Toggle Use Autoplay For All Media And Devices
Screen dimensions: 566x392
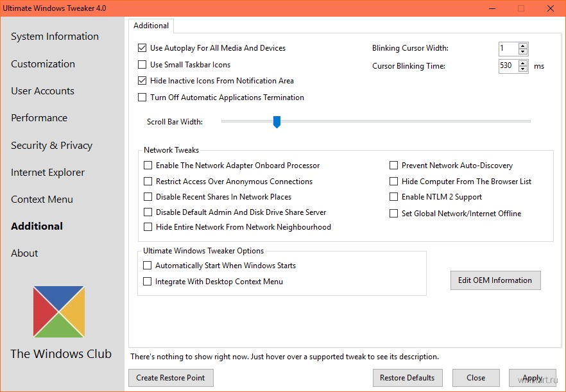coord(142,48)
